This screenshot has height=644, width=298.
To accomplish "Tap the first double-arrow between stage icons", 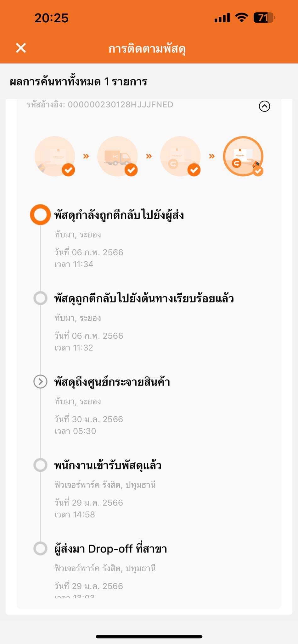I will pyautogui.click(x=86, y=156).
